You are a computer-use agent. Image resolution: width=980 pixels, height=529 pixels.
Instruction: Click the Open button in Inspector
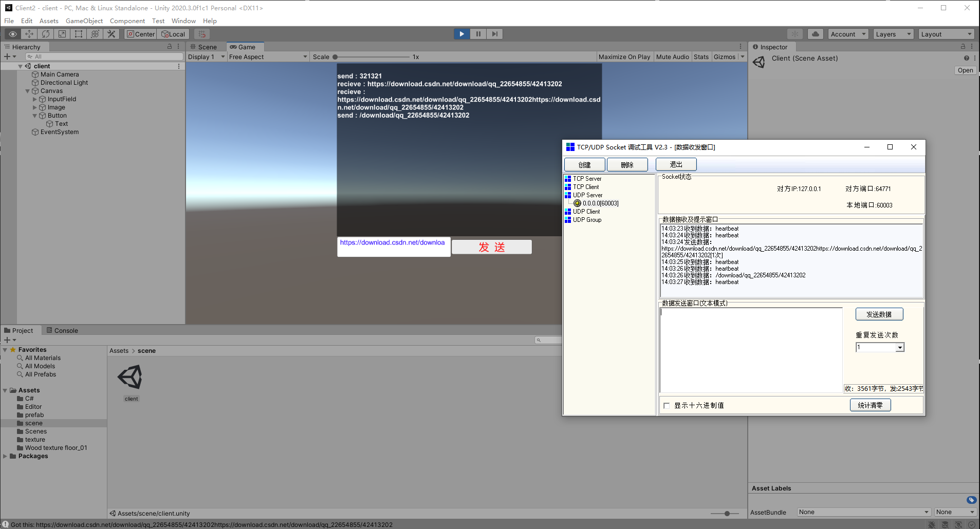pos(965,70)
